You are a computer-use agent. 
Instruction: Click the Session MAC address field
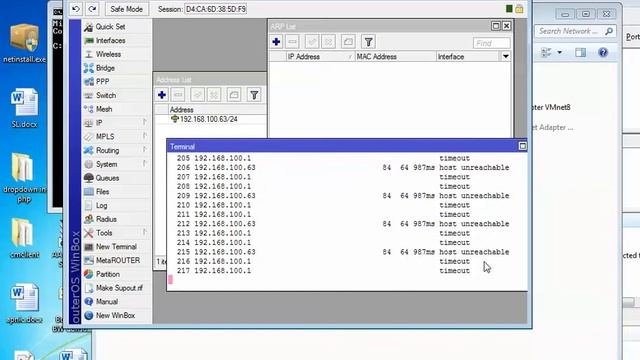216,9
